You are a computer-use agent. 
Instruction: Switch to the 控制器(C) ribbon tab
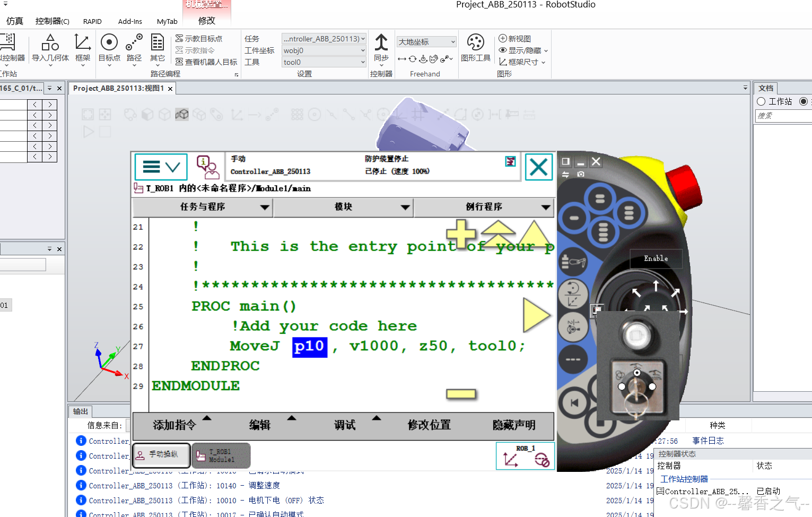point(53,21)
